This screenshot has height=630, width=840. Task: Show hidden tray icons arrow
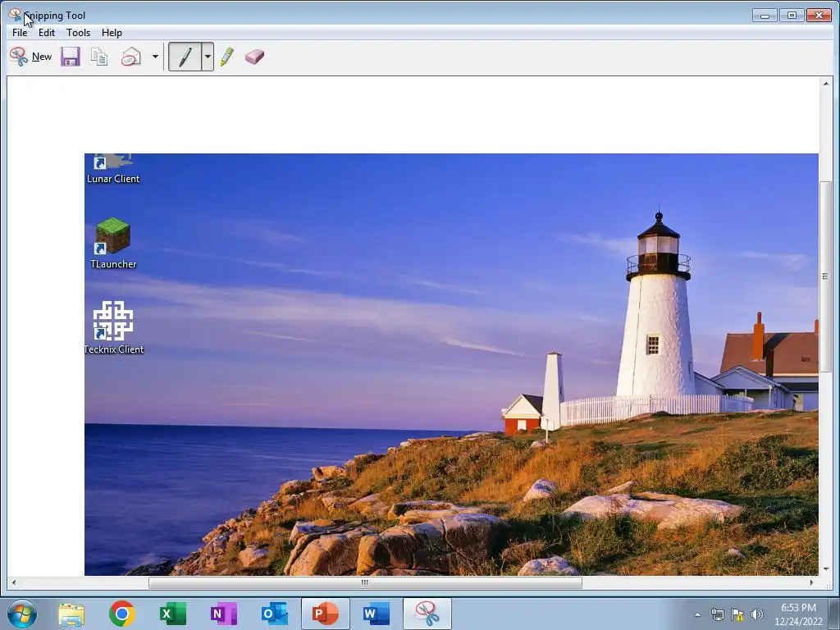[697, 614]
